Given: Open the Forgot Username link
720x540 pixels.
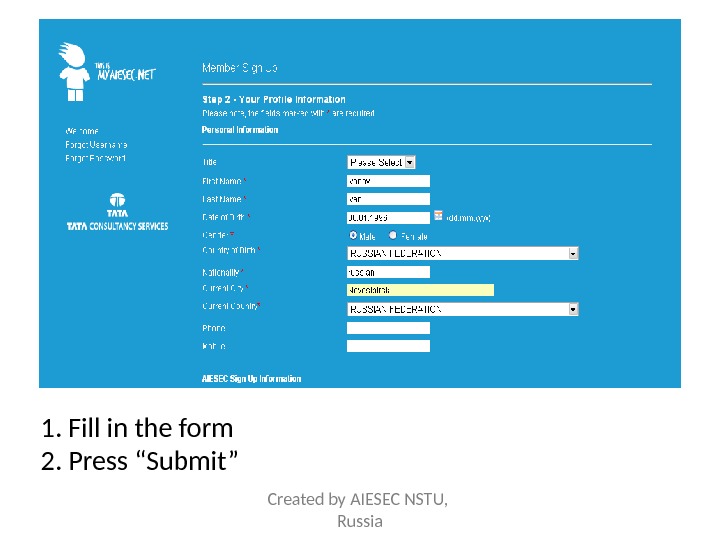Looking at the screenshot, I should 96,144.
